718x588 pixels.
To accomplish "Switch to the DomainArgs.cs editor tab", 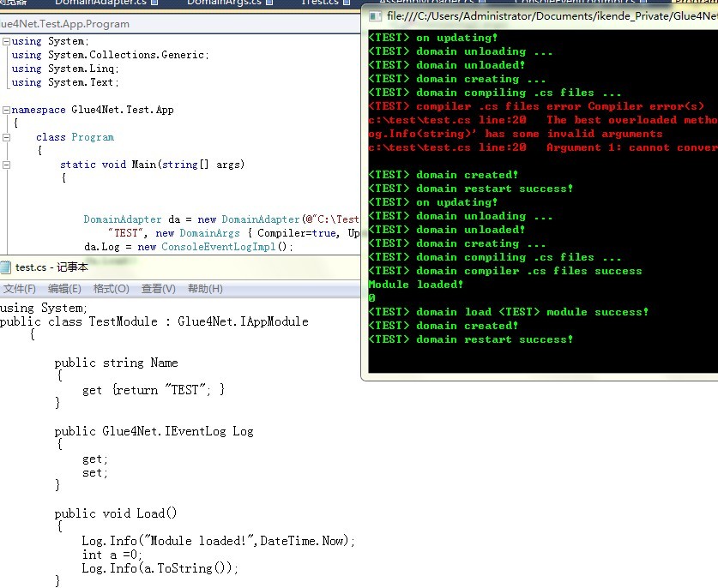I will click(x=230, y=3).
